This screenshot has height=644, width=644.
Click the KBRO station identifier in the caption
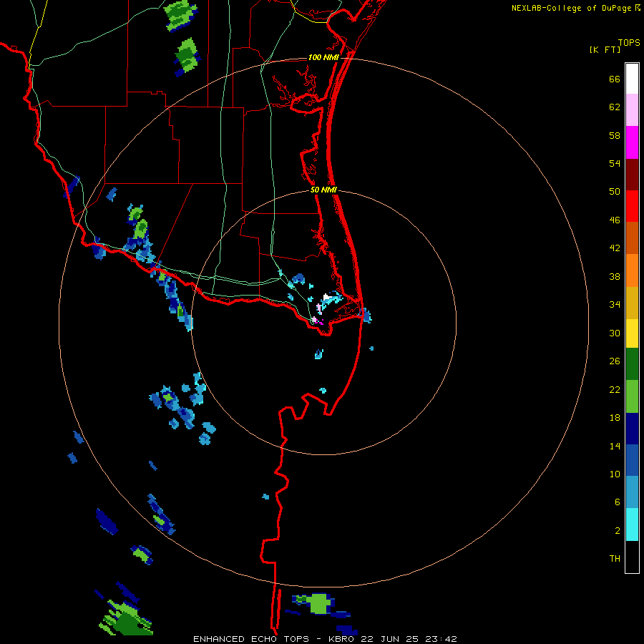click(341, 639)
